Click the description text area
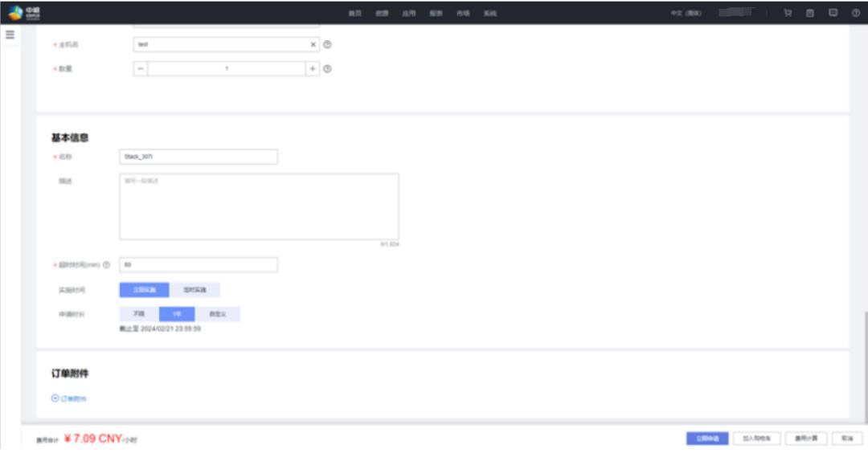 pos(259,206)
